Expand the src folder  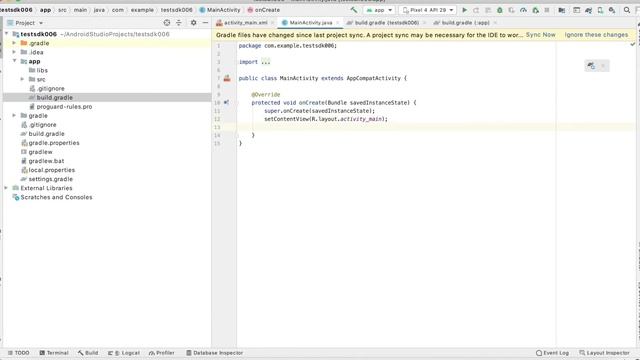tap(22, 79)
